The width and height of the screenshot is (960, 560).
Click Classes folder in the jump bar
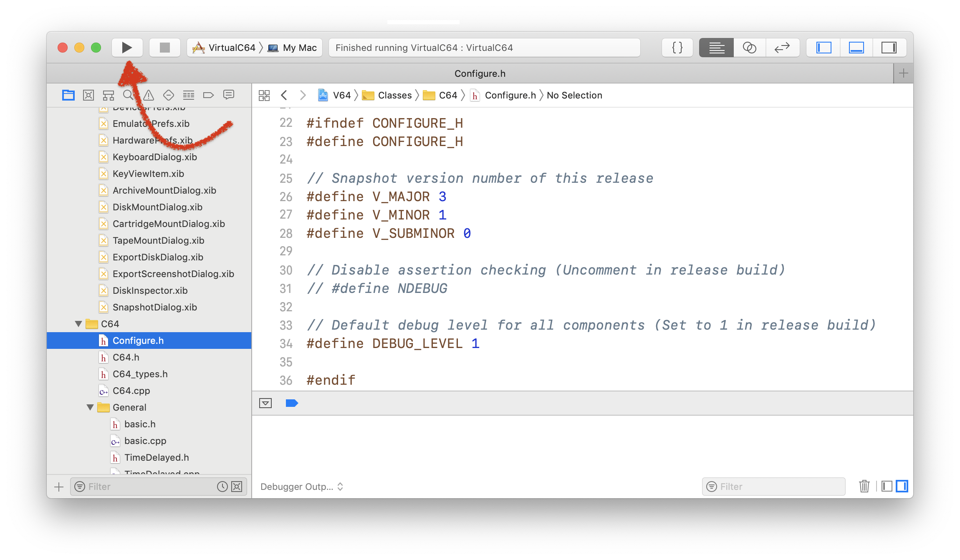point(387,95)
